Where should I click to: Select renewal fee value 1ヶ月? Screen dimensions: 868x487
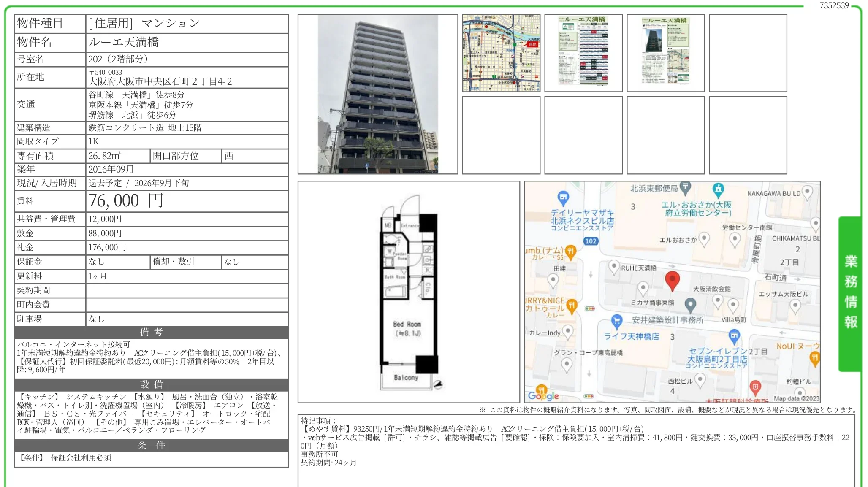point(98,276)
